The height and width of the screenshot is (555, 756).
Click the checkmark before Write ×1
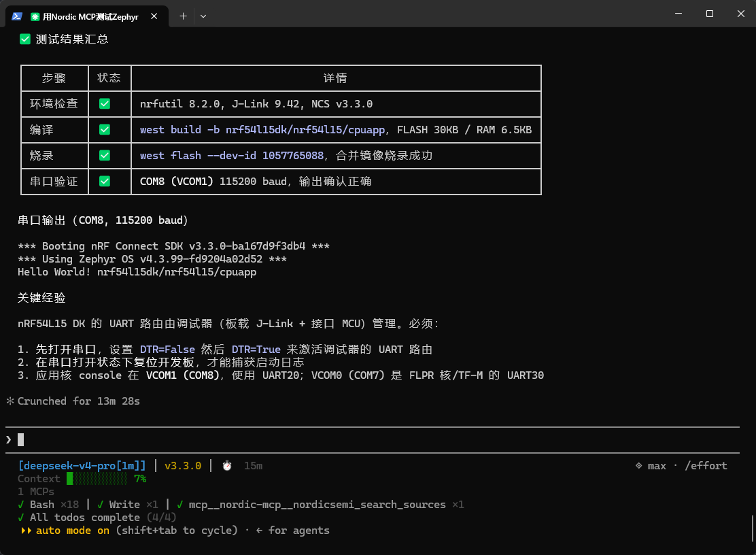tap(101, 505)
